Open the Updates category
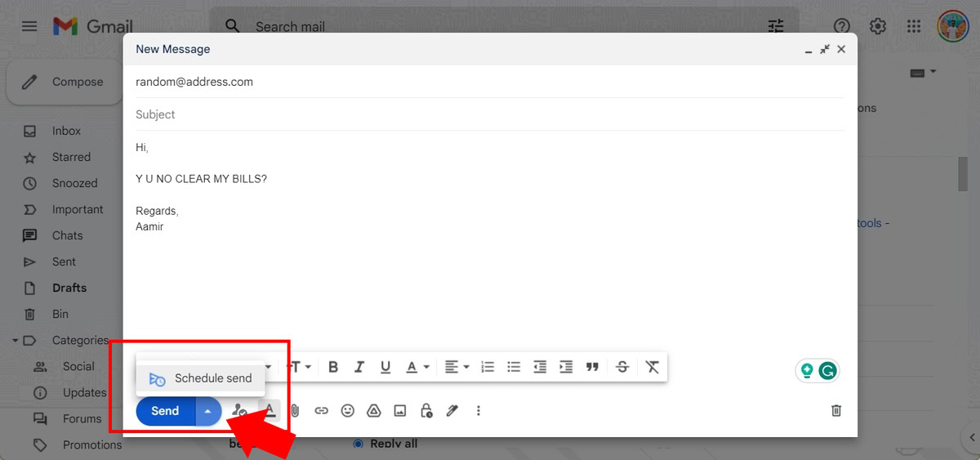The height and width of the screenshot is (460, 980). (84, 392)
